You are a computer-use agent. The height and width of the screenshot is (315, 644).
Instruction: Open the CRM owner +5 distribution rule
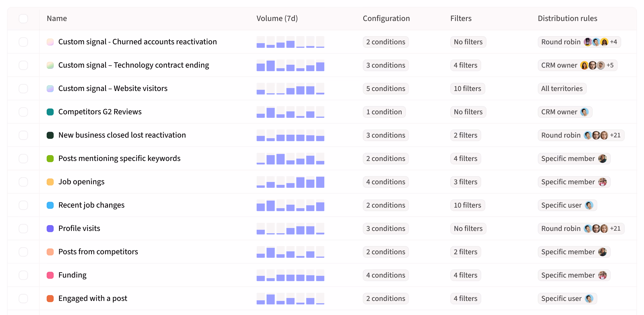[577, 65]
